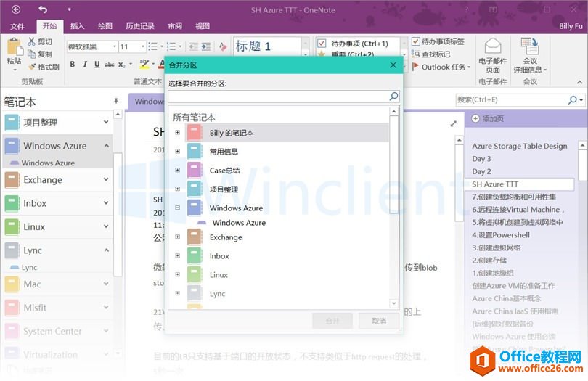The width and height of the screenshot is (588, 381).
Task: Toggle the To Do (Ctrl+1) tag checkbox
Action: [x=322, y=44]
